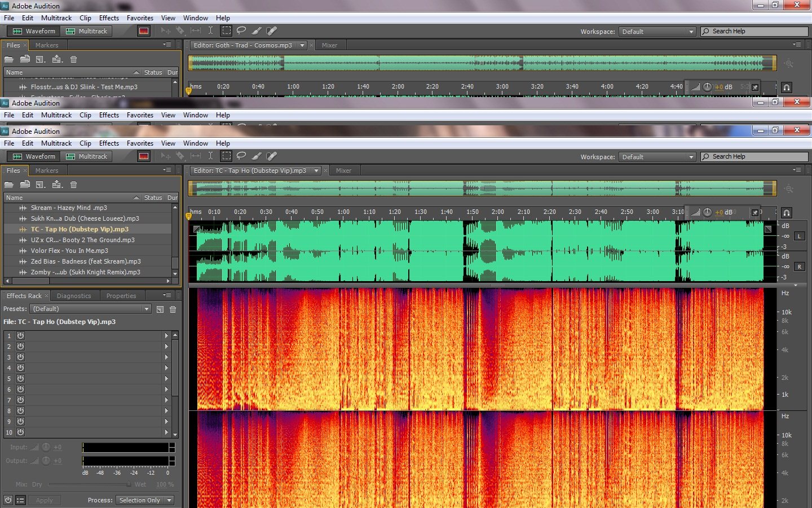Open the Editor file dropdown in Cosmos.mp3 window
Viewport: 812px width, 508px height.
(x=302, y=45)
